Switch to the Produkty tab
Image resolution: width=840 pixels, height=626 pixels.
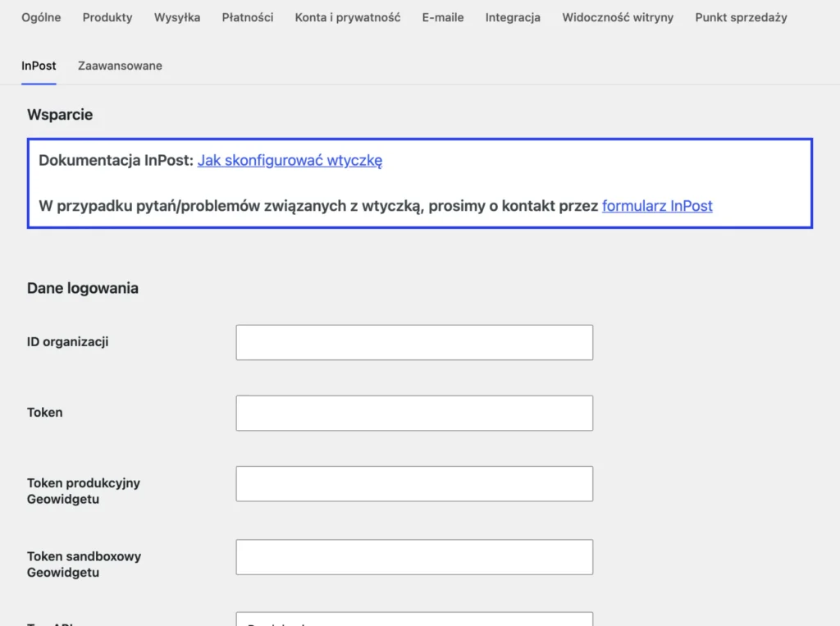(107, 17)
